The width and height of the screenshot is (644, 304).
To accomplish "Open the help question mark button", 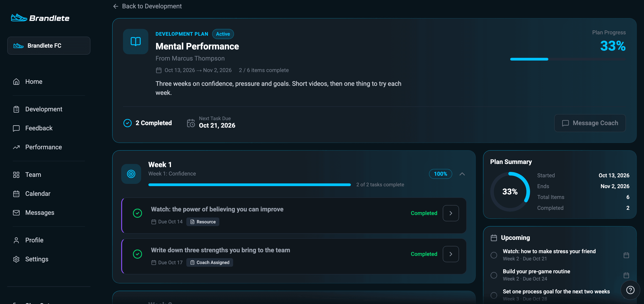I will 630,290.
